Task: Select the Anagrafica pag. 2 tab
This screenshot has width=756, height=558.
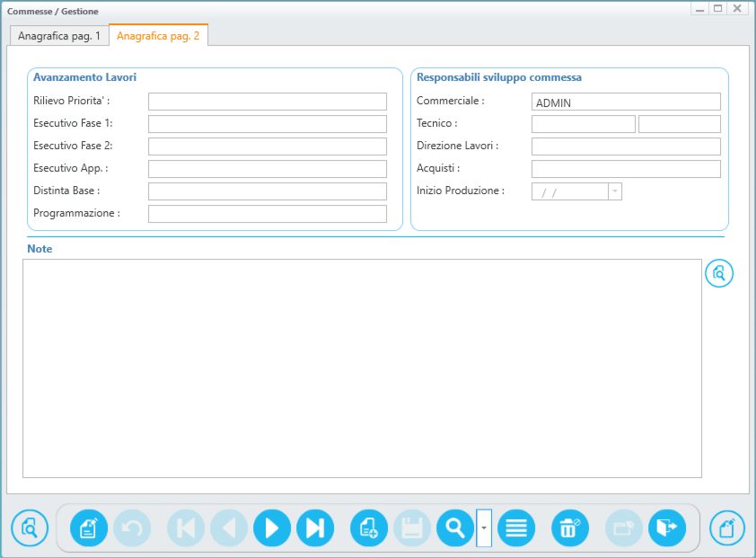Action: (158, 36)
